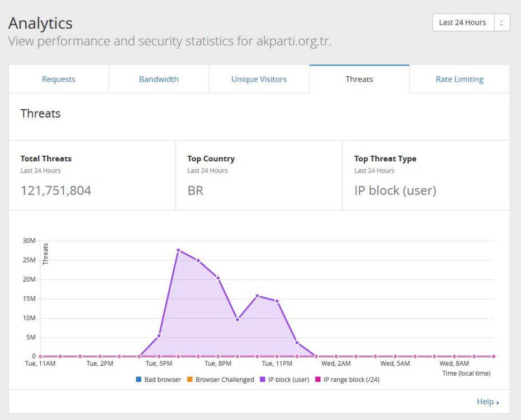Click the orange Browser Challenged legend swatch
This screenshot has height=420, width=521.
(x=190, y=380)
